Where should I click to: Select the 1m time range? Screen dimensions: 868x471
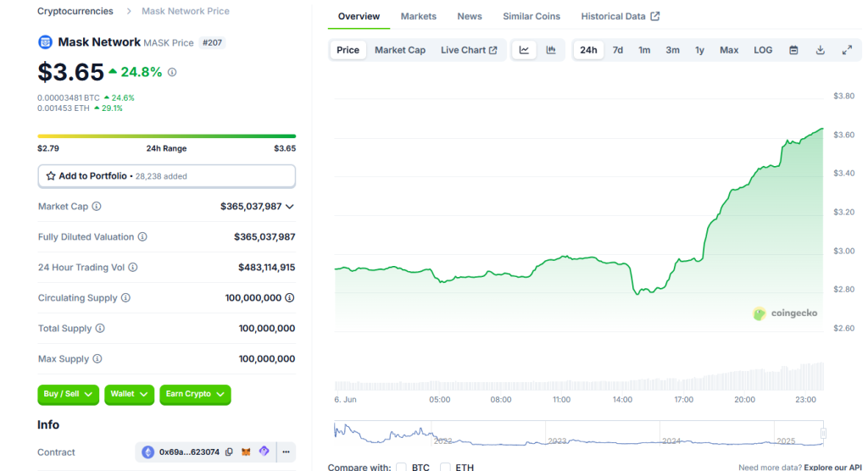pyautogui.click(x=644, y=50)
